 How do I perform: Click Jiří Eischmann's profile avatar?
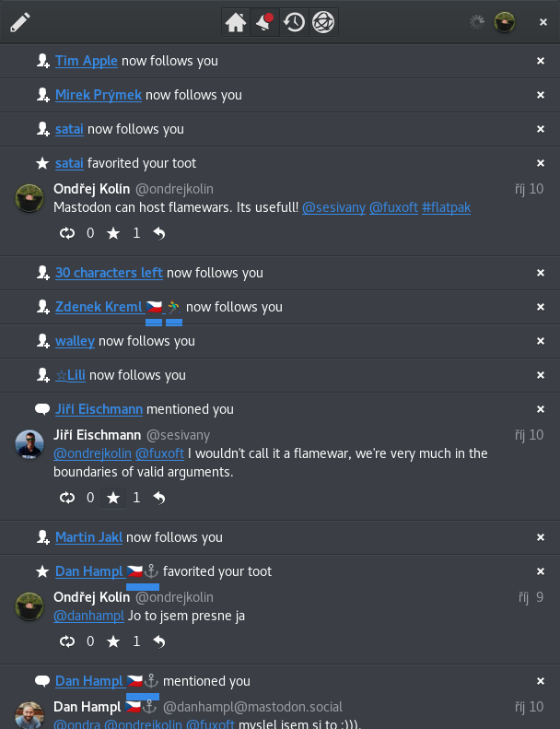(30, 444)
